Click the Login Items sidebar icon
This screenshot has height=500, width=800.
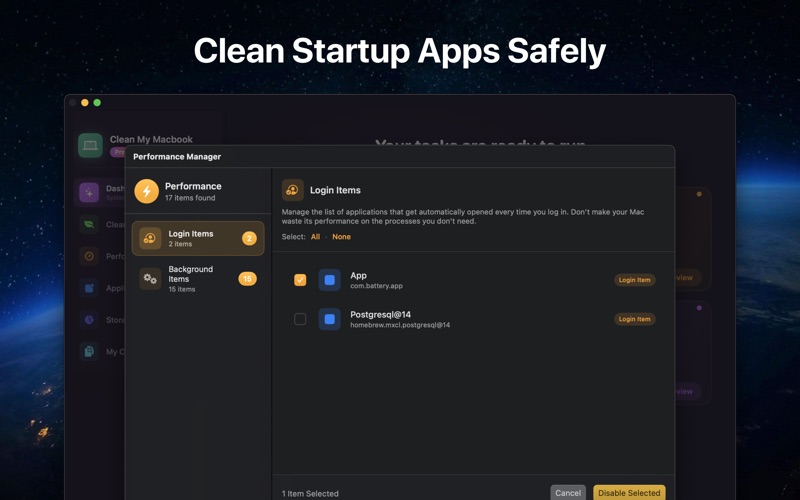[x=150, y=238]
